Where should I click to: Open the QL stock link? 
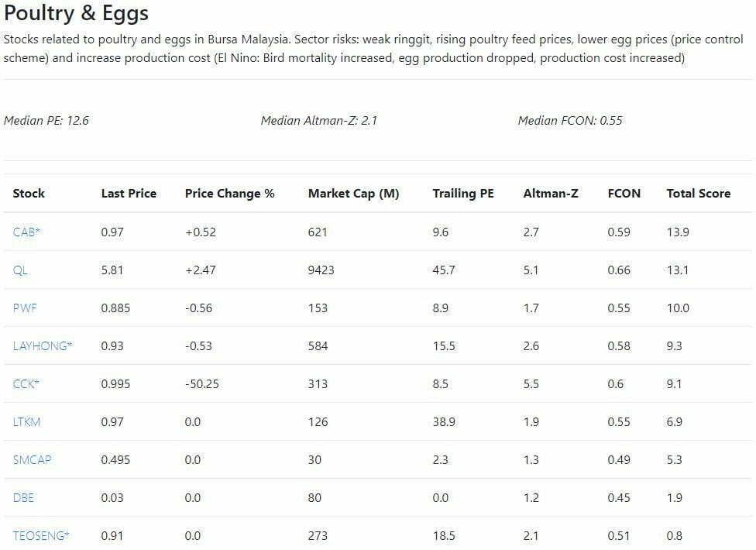(x=20, y=270)
